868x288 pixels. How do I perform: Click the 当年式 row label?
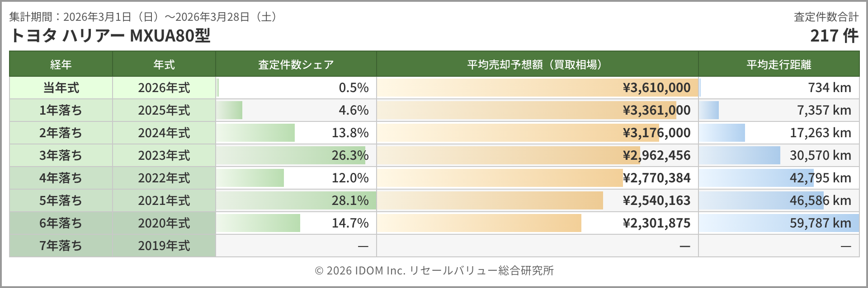[61, 88]
